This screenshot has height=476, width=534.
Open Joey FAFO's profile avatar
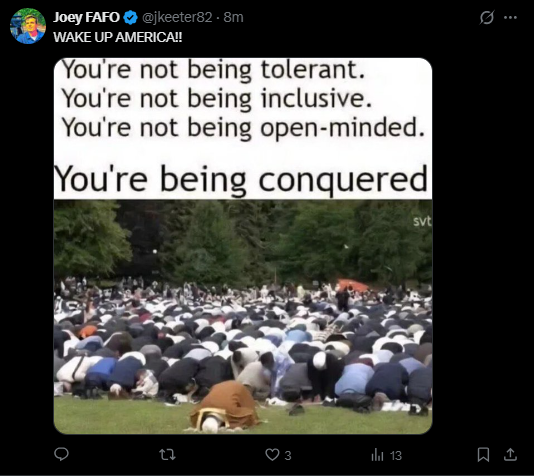tap(28, 26)
